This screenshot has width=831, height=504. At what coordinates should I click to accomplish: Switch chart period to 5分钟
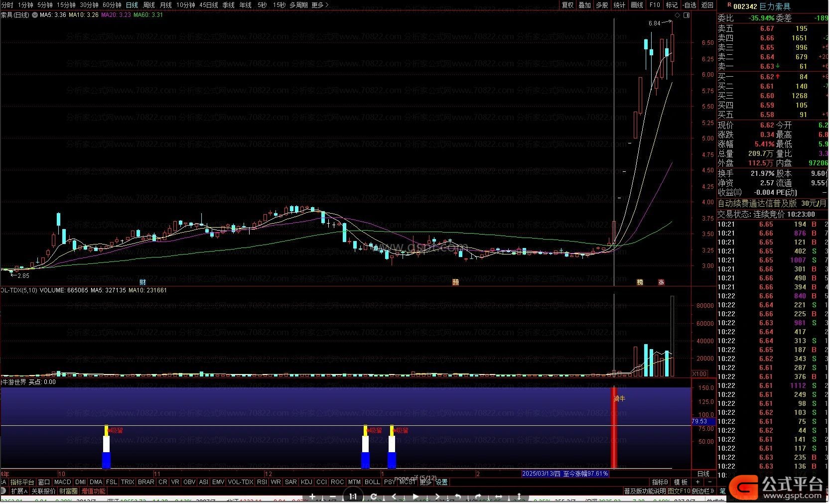45,5
